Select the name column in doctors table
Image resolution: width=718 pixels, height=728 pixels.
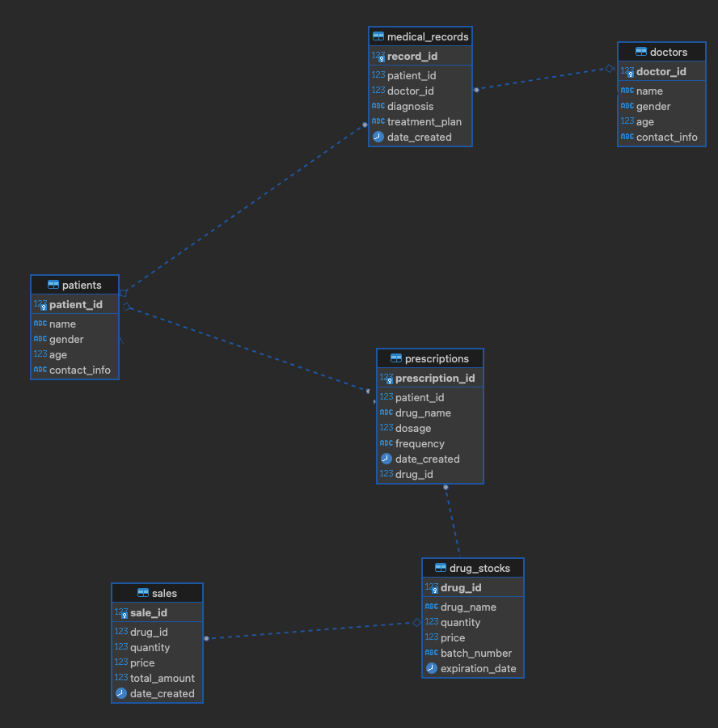(662, 91)
